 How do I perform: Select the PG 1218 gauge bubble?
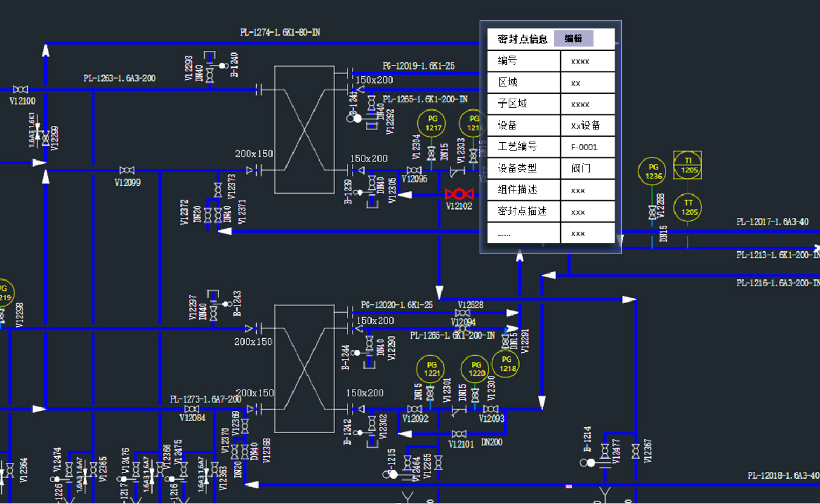pyautogui.click(x=506, y=364)
